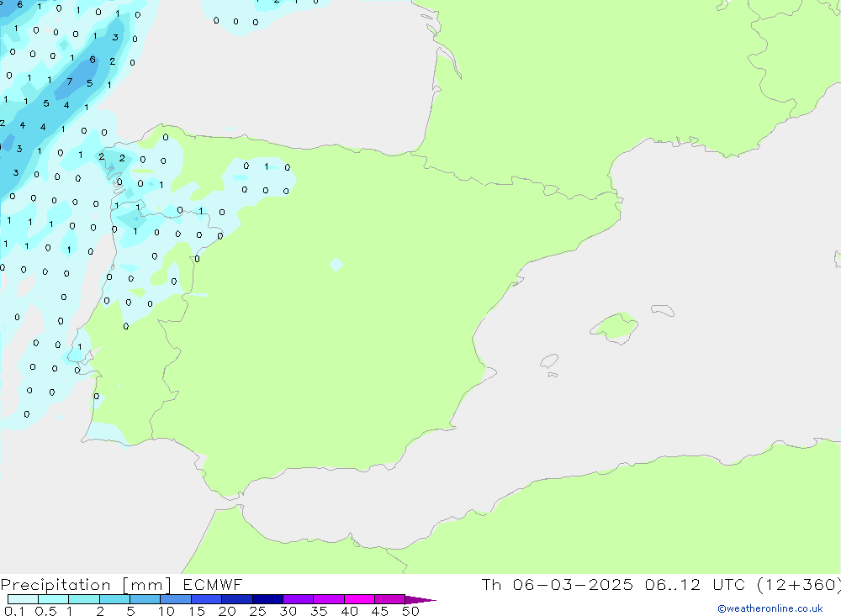This screenshot has width=841, height=616.
Task: Select the 2–5 mm legend color swatch
Action: [x=114, y=599]
